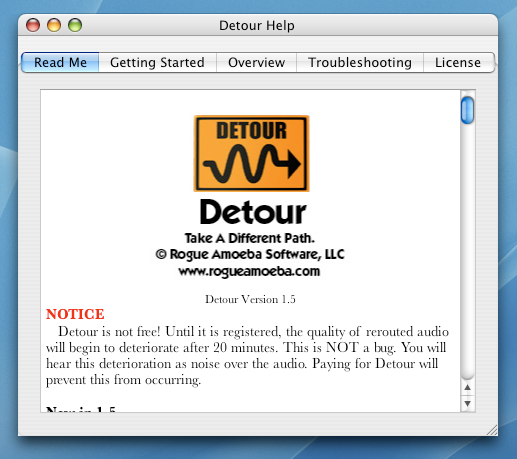Viewport: 517px width, 459px height.
Task: Click the blue scrollbar thumb
Action: [467, 110]
